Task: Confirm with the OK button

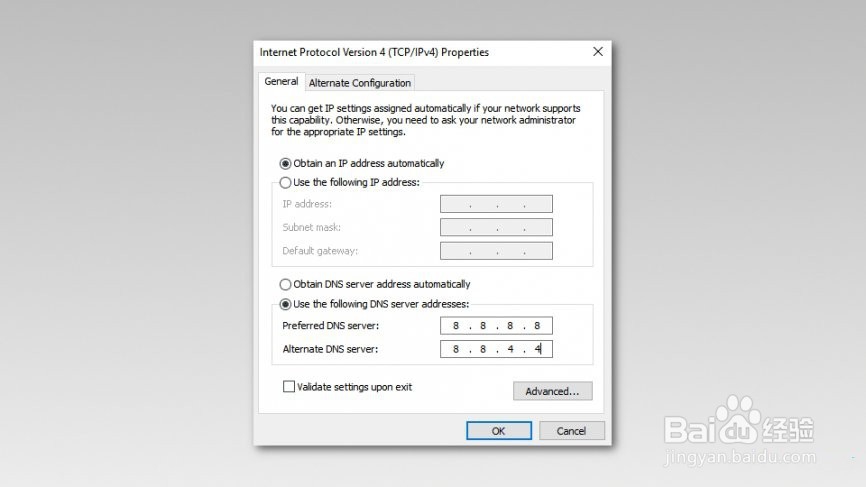Action: tap(499, 431)
